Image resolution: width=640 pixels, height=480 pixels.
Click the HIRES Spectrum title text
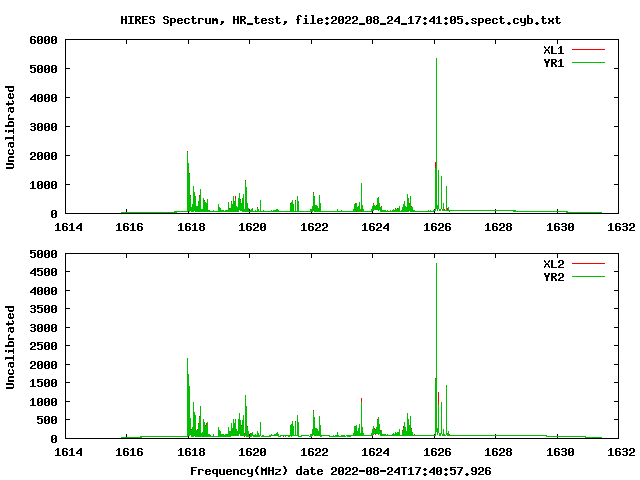click(340, 20)
